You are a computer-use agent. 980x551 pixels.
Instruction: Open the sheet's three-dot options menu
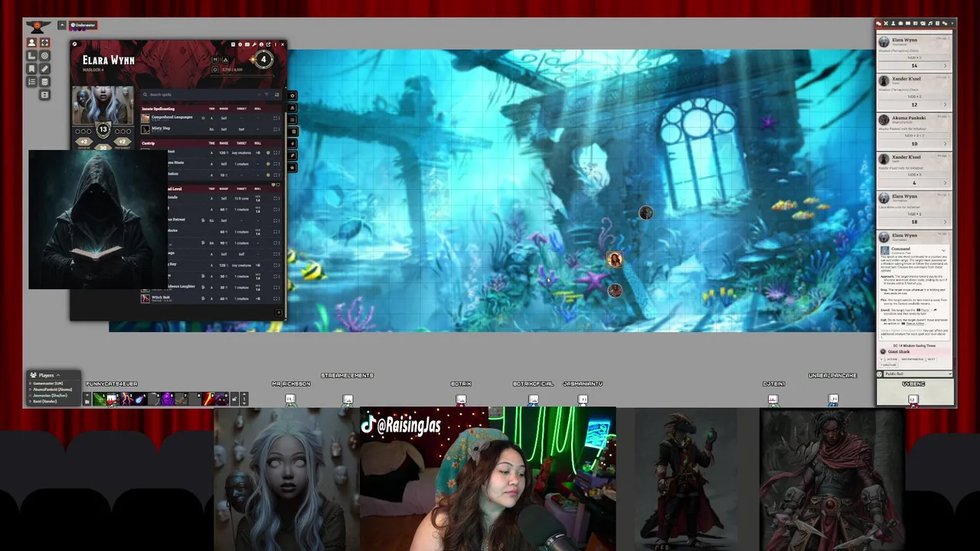click(x=275, y=44)
